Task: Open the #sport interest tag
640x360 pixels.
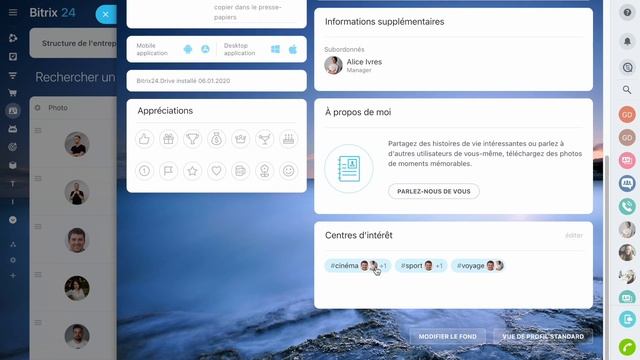Action: click(x=421, y=266)
